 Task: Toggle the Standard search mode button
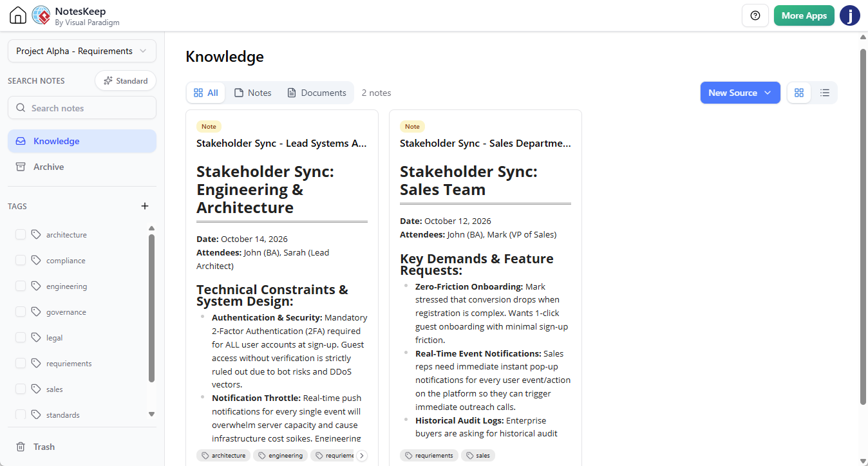pos(126,81)
